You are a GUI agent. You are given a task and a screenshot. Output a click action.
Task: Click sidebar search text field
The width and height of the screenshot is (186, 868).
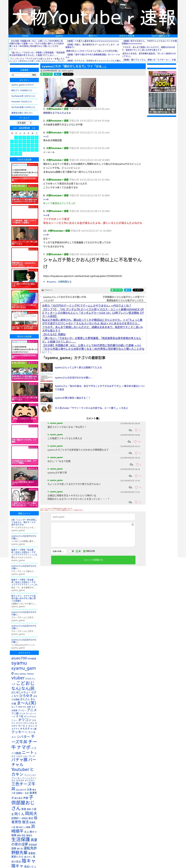click(x=21, y=75)
